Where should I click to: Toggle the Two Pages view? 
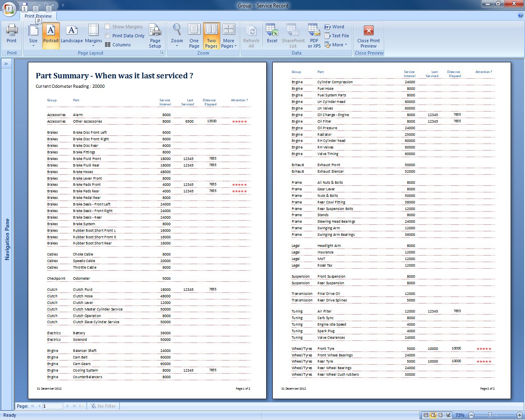211,35
